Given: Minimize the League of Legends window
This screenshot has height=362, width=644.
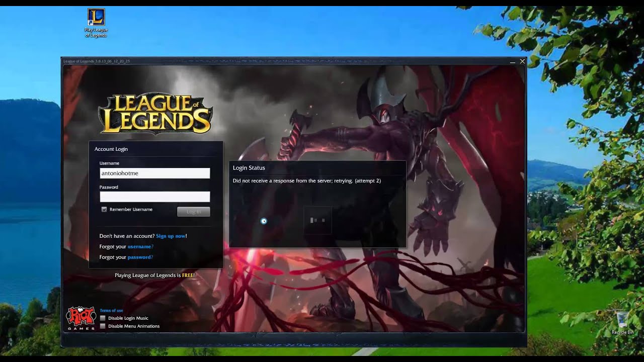Looking at the screenshot, I should click(512, 61).
